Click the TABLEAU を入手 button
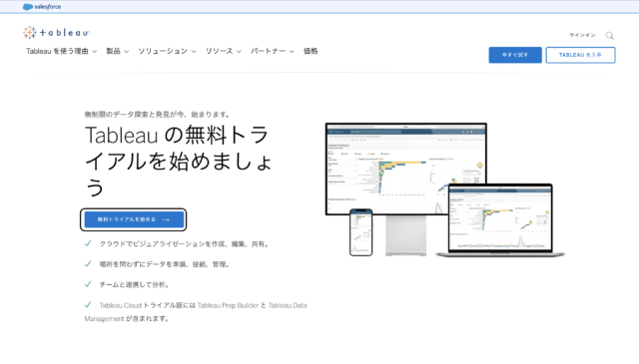Viewport: 639px width, 364px height. tap(580, 55)
